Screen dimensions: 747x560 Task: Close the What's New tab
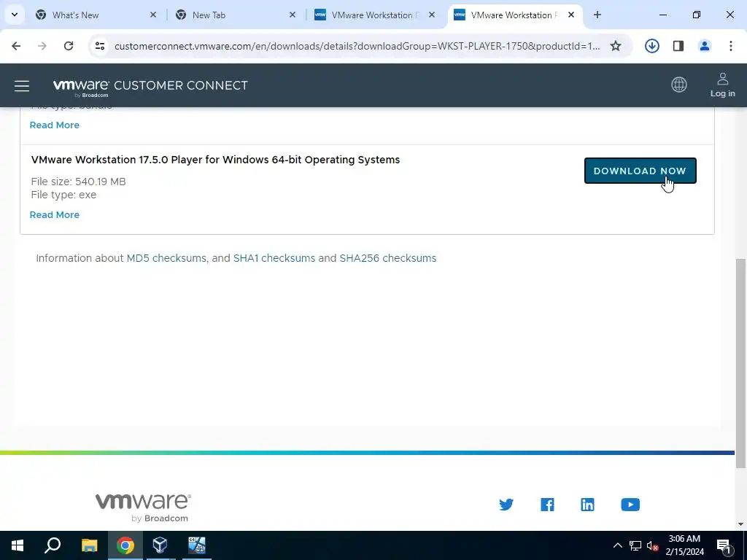pos(153,15)
